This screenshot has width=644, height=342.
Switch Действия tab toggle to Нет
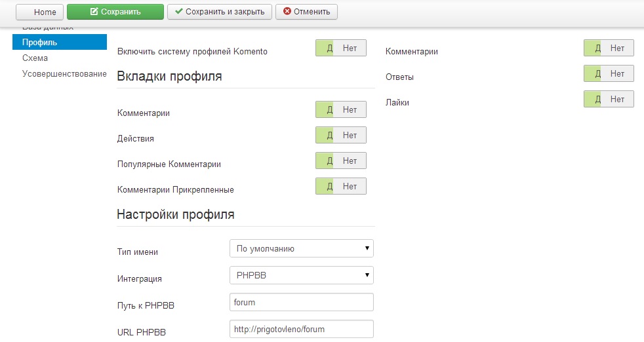pyautogui.click(x=350, y=135)
